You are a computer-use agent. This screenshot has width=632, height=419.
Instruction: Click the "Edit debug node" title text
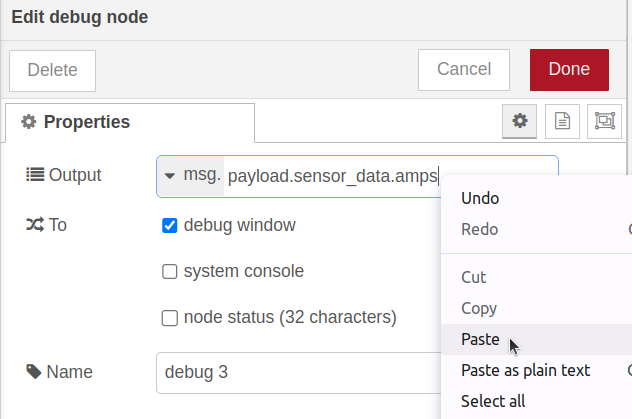(80, 17)
